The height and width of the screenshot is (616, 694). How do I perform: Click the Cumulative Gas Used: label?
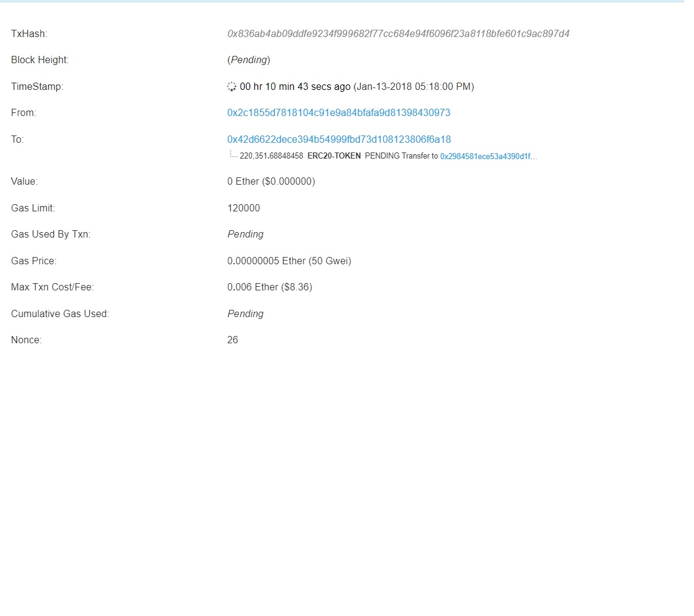pos(60,314)
